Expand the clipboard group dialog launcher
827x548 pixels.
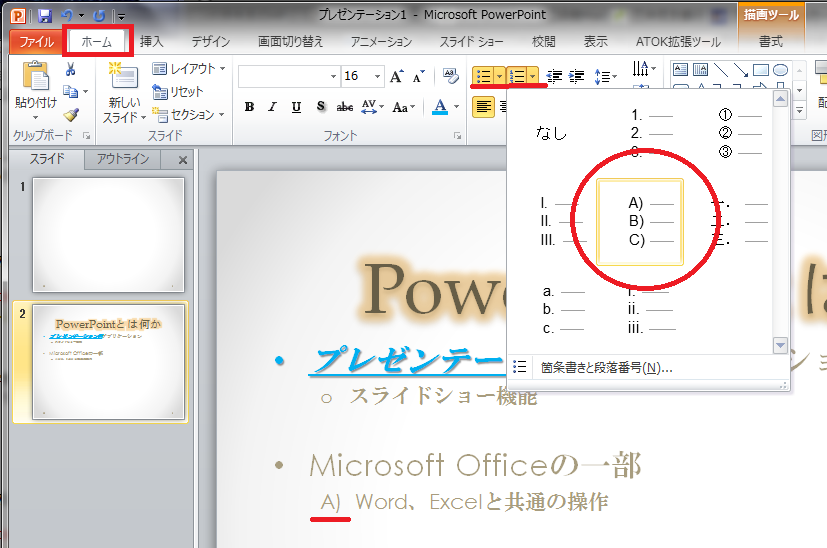click(86, 136)
